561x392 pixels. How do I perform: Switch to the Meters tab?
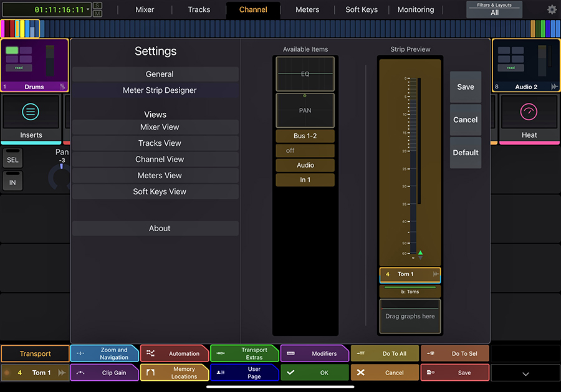(307, 9)
